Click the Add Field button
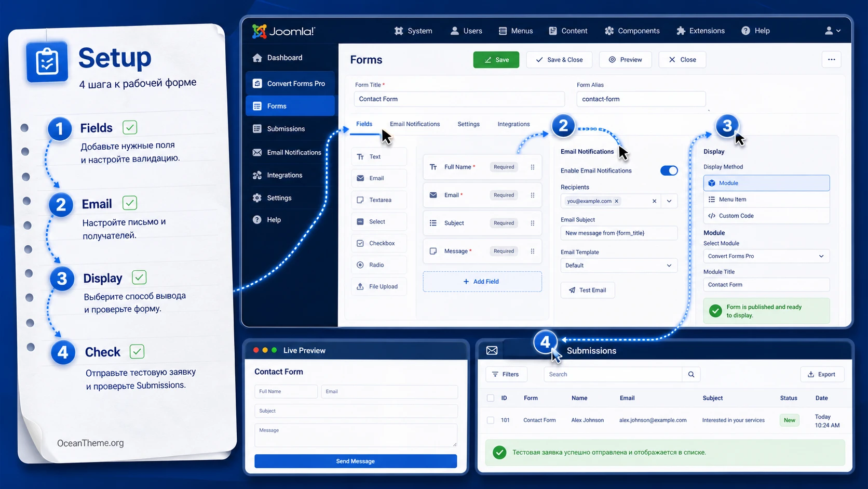This screenshot has height=489, width=868. click(482, 282)
